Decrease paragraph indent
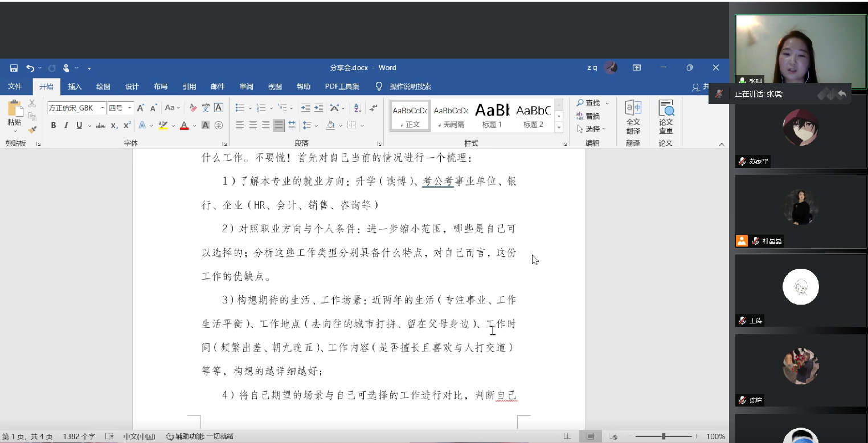 (305, 108)
